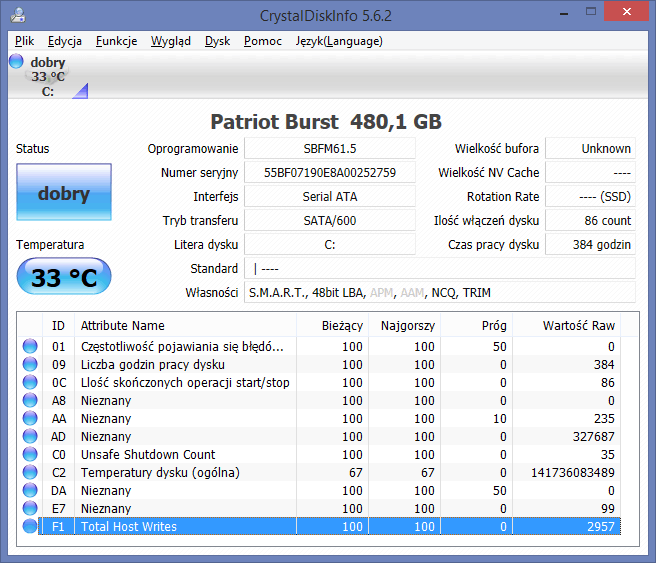
Task: Select the 'Total Host Writes' row
Action: tap(320, 526)
